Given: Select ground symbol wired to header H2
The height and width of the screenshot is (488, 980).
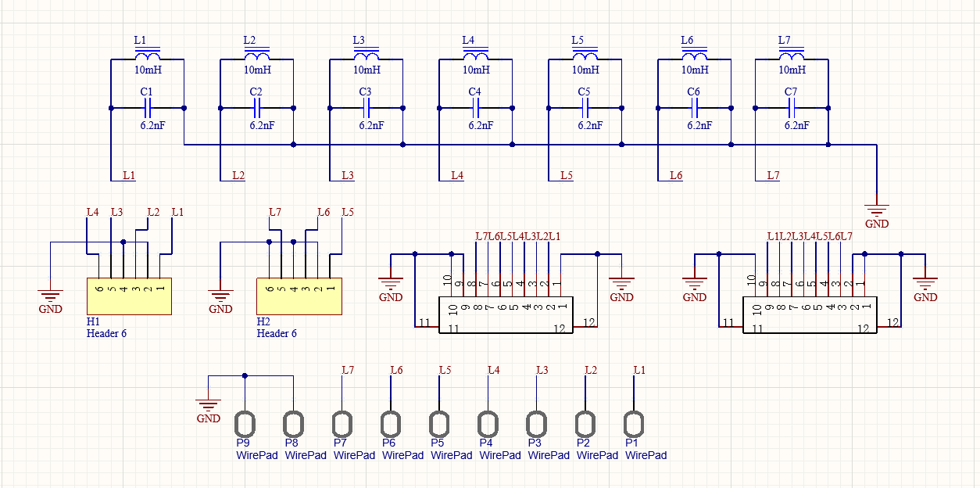Looking at the screenshot, I should point(220,296).
